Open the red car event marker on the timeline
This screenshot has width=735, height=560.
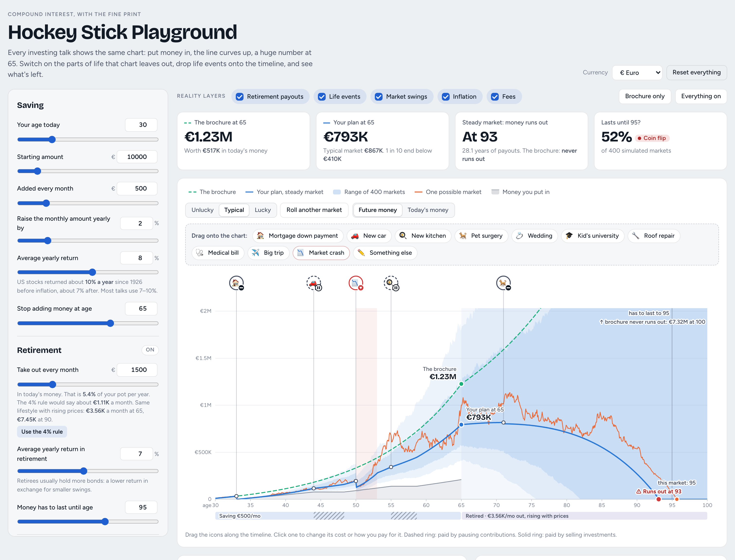click(x=314, y=283)
